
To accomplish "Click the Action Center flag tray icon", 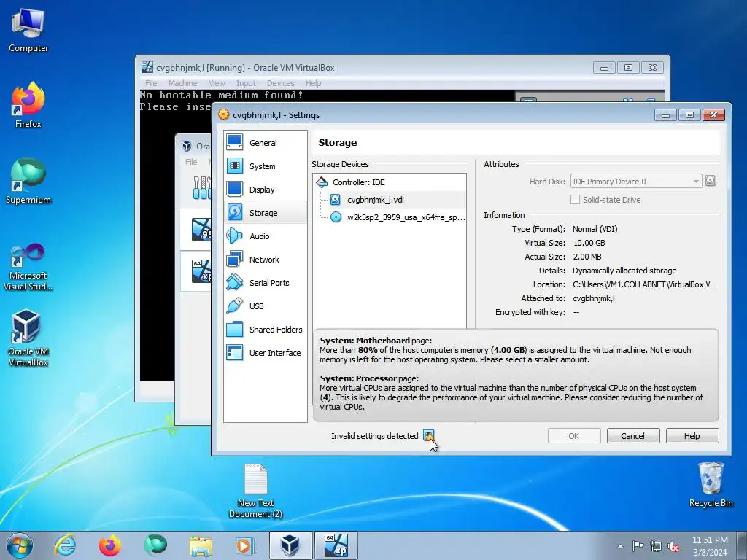I will [638, 546].
